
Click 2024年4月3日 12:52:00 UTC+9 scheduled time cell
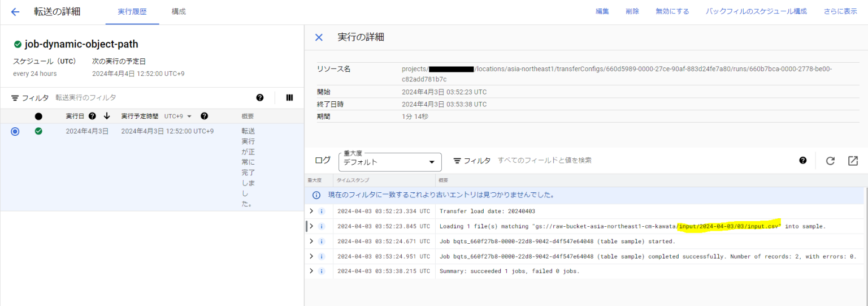pos(167,131)
